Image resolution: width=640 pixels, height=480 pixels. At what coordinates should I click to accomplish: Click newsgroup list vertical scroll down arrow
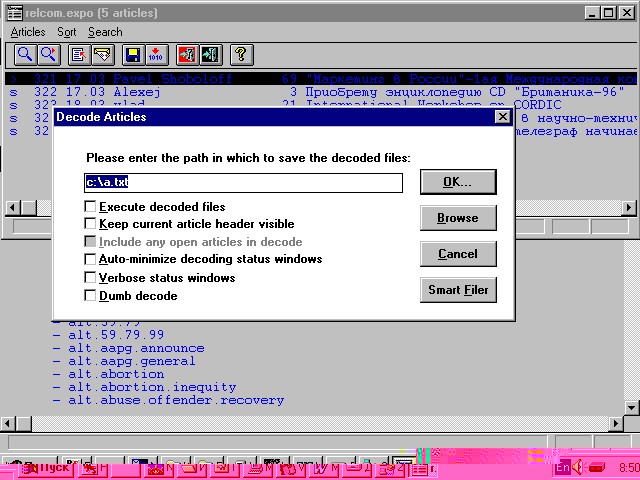[631, 407]
